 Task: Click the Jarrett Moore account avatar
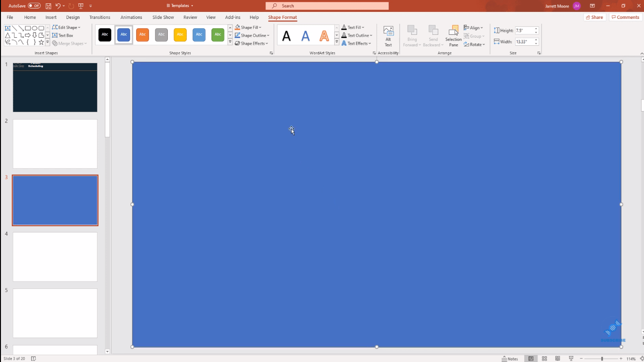click(577, 6)
